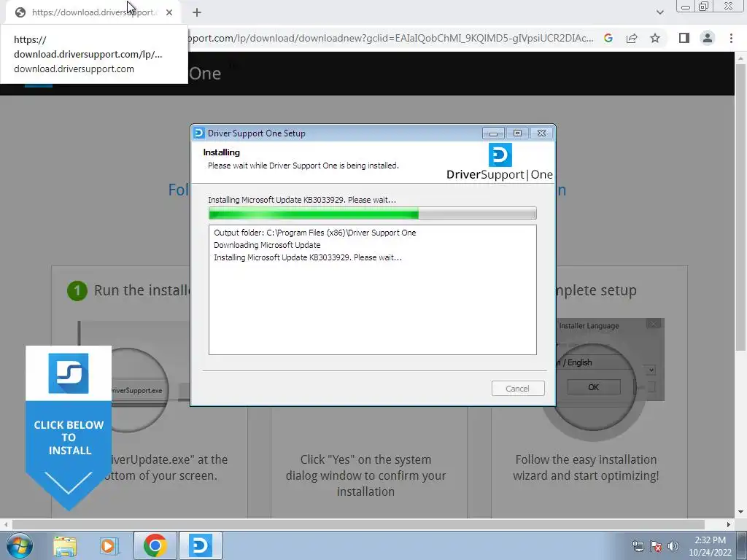Click the 'Run the installer' step heading
Screen dimensions: 747x560
click(x=142, y=290)
